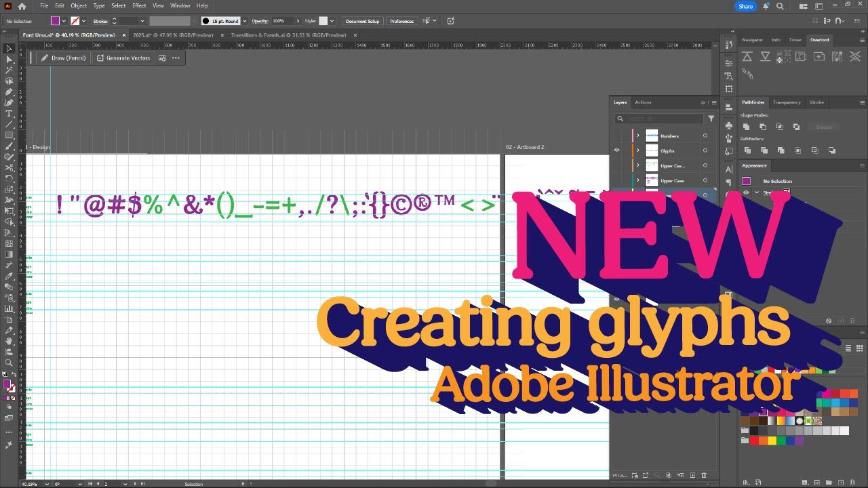The width and height of the screenshot is (868, 488).
Task: Open the 15 pt. Round brush dropdown
Action: pos(244,21)
